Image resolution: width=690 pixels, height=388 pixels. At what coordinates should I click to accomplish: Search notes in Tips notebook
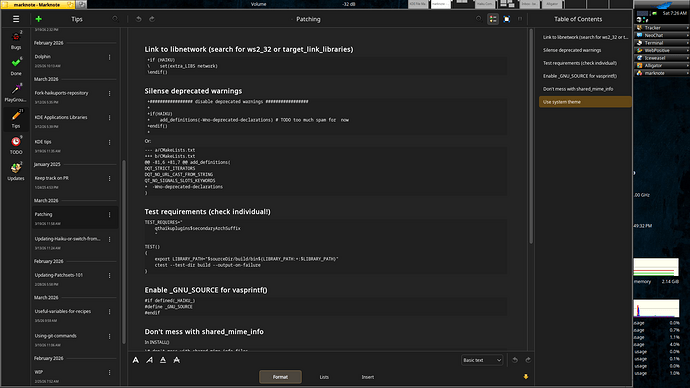(115, 19)
